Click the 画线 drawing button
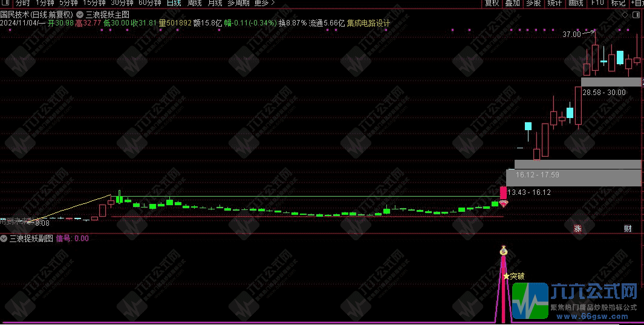 point(576,3)
